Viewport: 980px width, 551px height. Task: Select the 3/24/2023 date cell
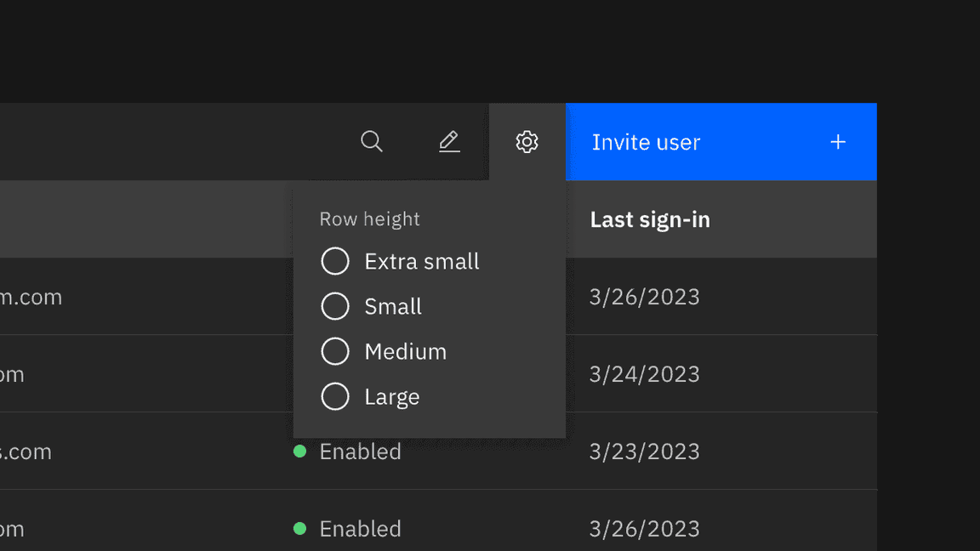click(644, 373)
